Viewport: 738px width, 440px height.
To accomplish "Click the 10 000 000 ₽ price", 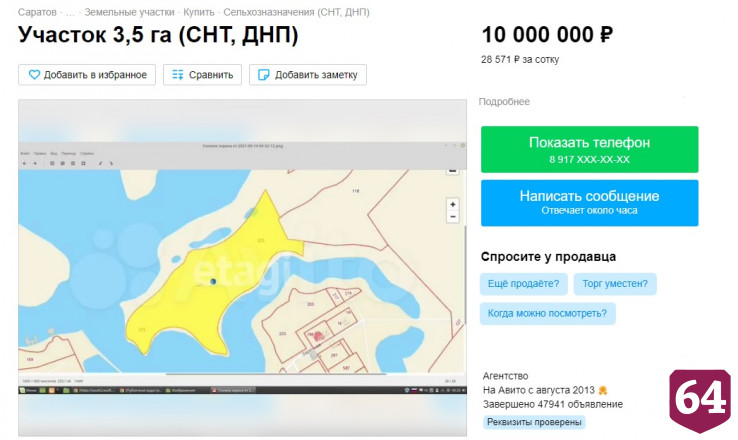I will tap(547, 35).
